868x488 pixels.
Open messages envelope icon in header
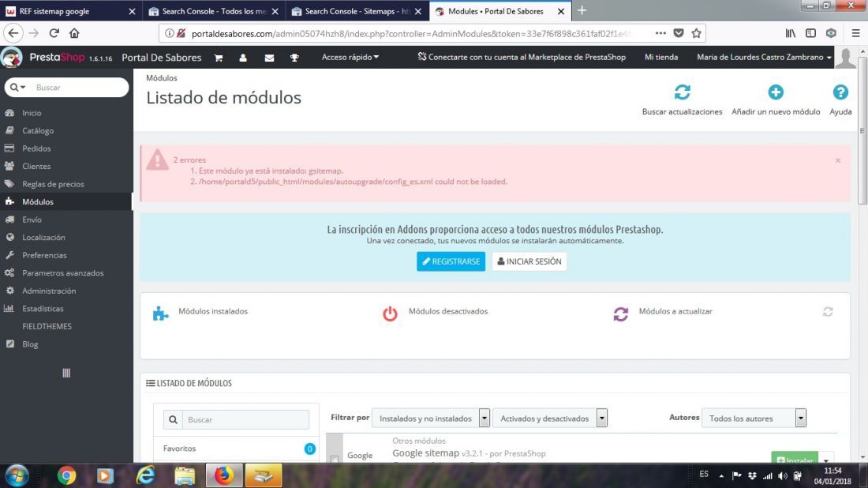(270, 58)
